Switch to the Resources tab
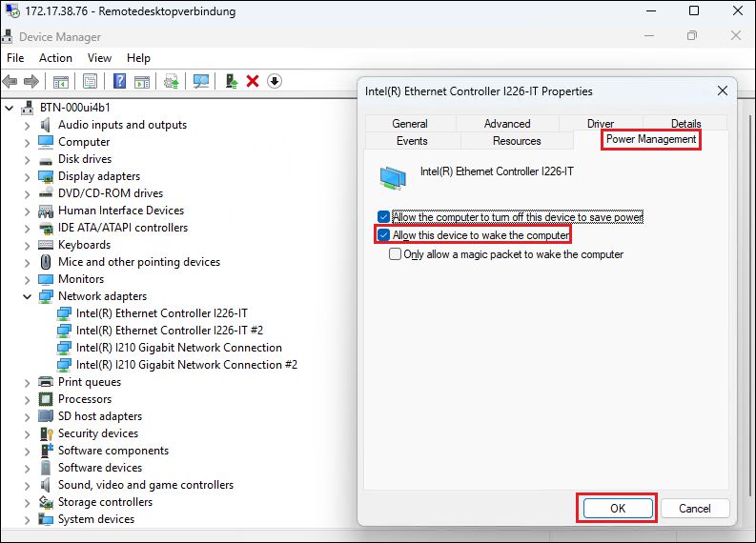This screenshot has width=756, height=543. click(x=517, y=141)
